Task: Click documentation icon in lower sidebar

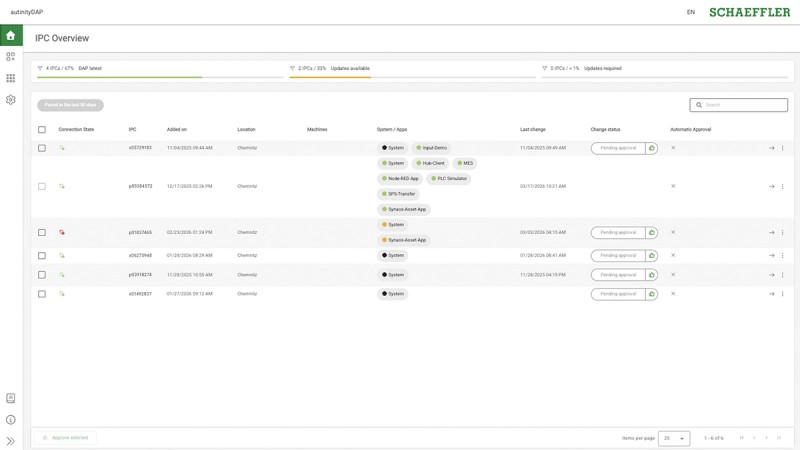Action: [11, 398]
